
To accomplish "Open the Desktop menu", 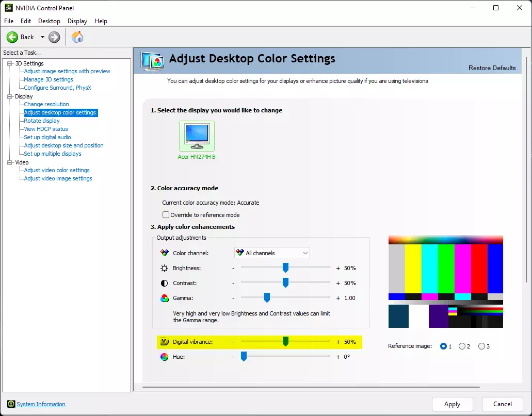I will [x=49, y=21].
